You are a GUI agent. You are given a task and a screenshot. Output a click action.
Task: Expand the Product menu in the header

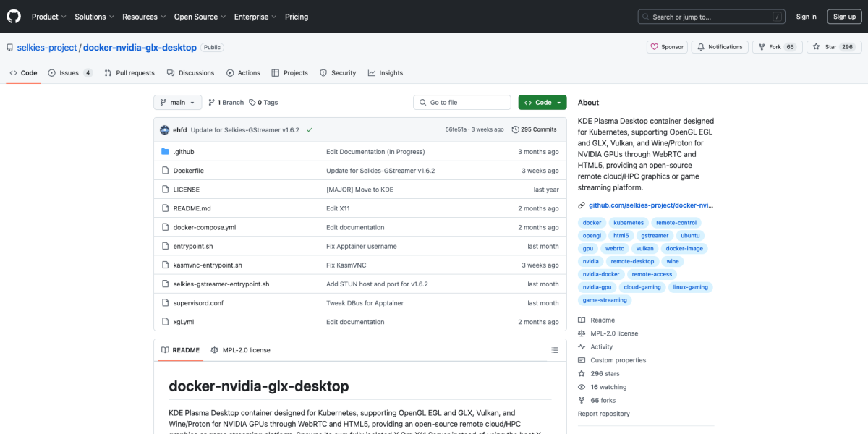coord(48,16)
